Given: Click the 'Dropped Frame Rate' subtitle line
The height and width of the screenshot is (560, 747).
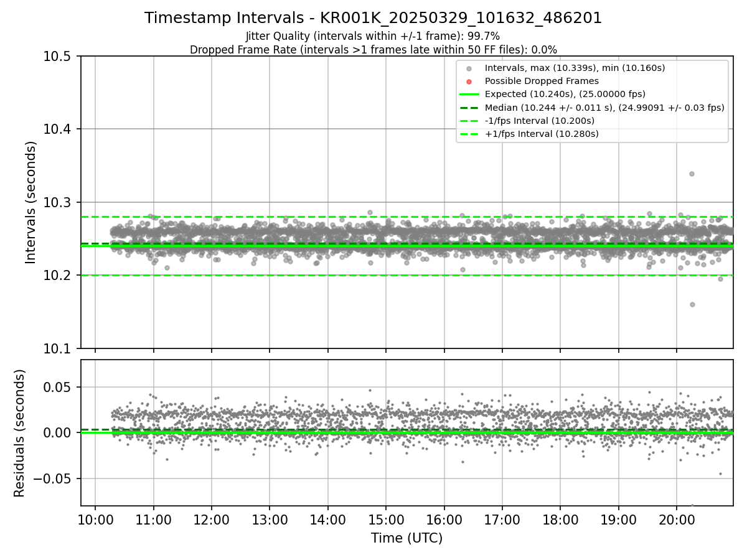Looking at the screenshot, I should pyautogui.click(x=374, y=49).
